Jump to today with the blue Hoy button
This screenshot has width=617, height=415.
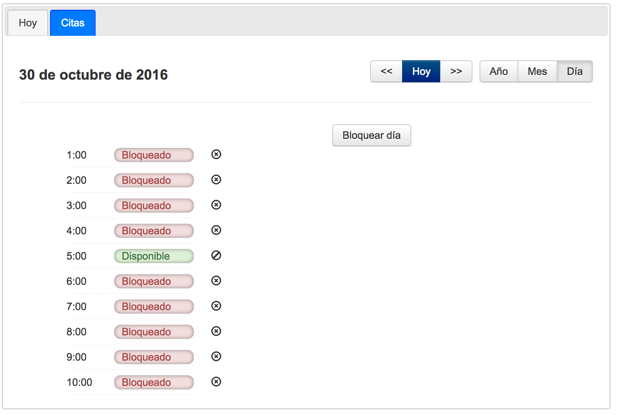pos(421,71)
